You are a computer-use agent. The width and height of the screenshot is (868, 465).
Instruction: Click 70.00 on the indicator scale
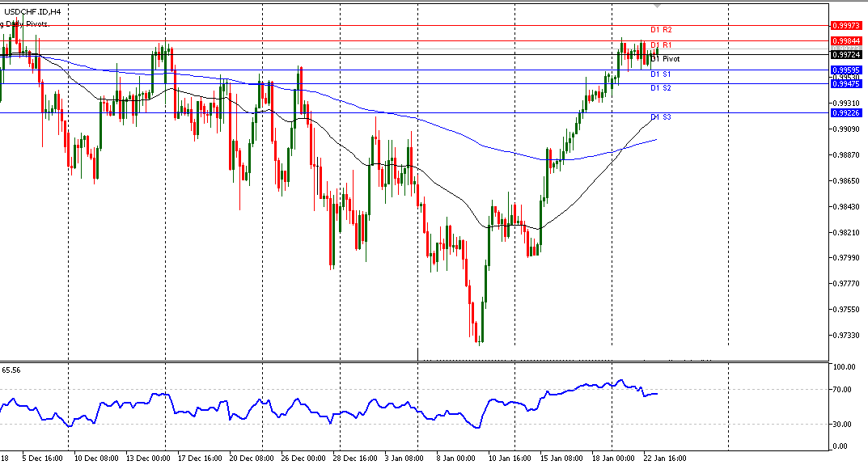(x=843, y=390)
